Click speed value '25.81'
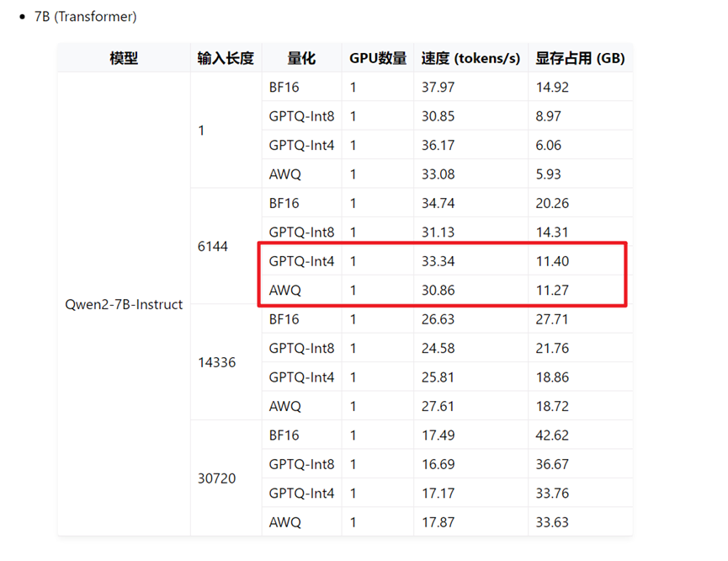 (438, 377)
